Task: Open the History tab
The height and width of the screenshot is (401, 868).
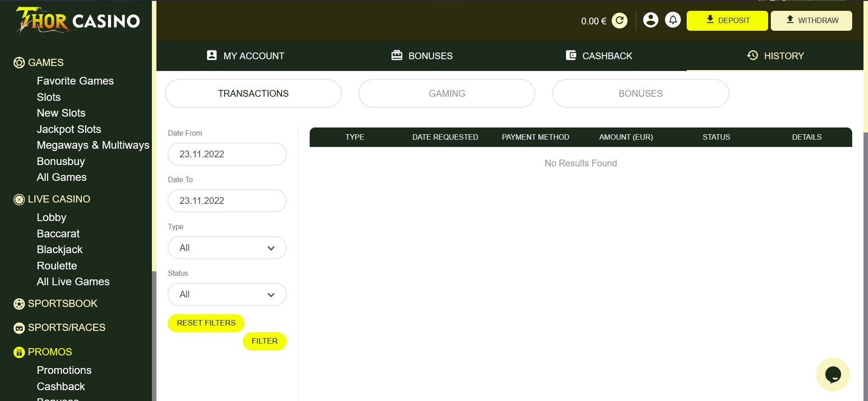Action: [775, 56]
